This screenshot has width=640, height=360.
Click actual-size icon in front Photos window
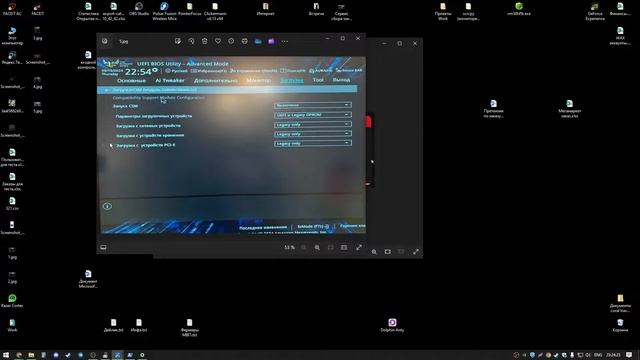344,247
